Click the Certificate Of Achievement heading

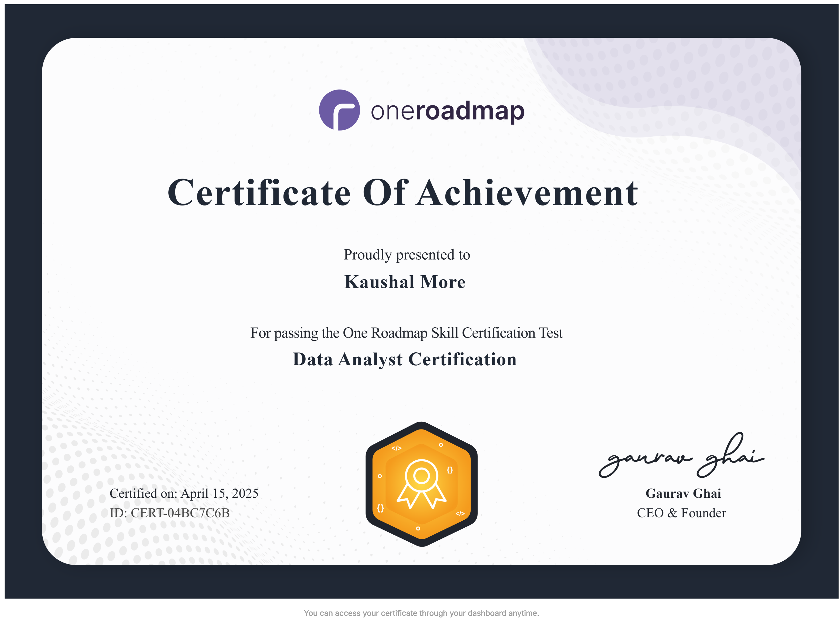(402, 193)
